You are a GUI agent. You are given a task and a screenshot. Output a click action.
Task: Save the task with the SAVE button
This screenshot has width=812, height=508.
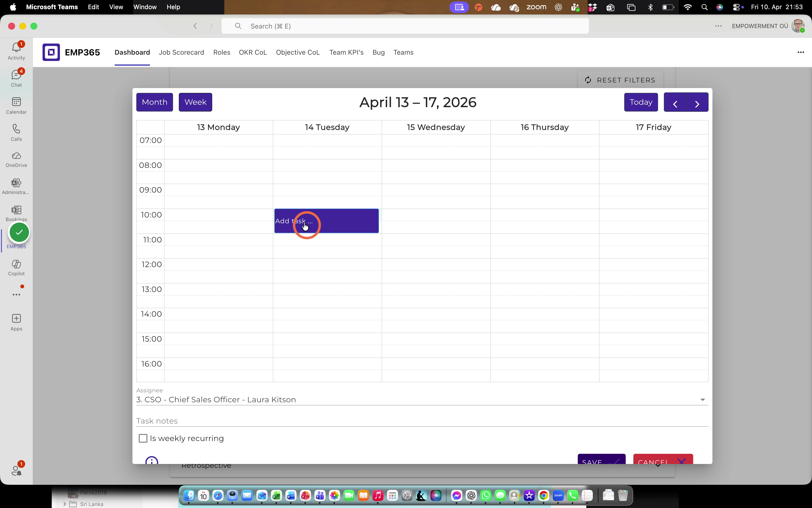click(601, 459)
